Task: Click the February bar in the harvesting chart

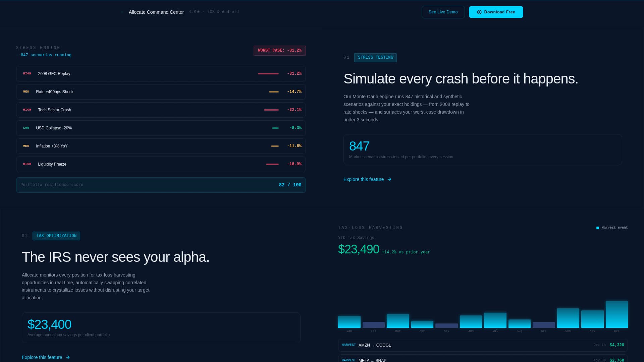Action: click(373, 325)
